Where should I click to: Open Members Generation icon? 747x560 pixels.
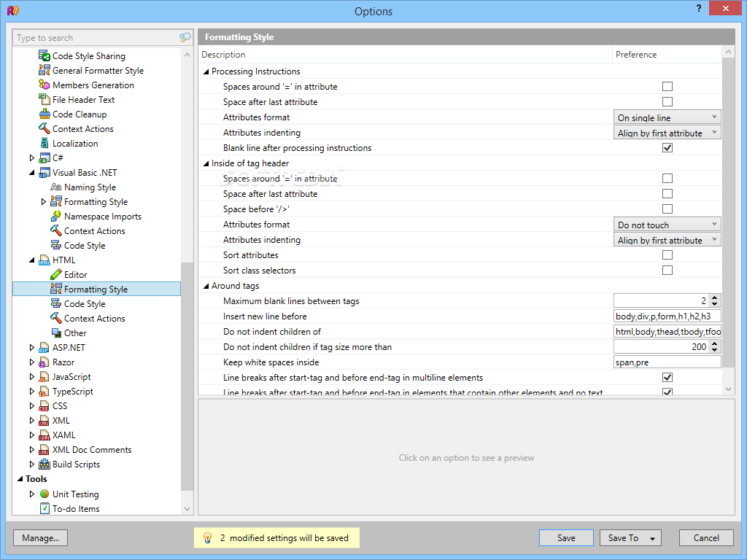(44, 85)
